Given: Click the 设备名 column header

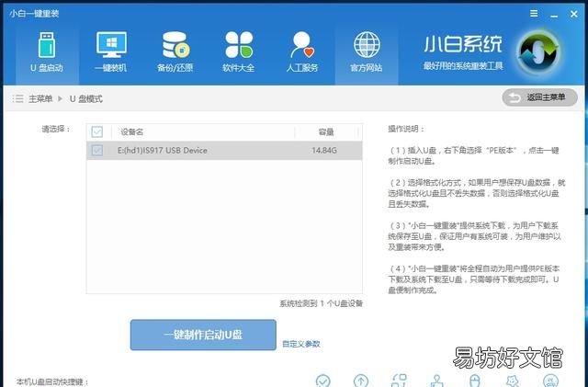Looking at the screenshot, I should pos(132,131).
